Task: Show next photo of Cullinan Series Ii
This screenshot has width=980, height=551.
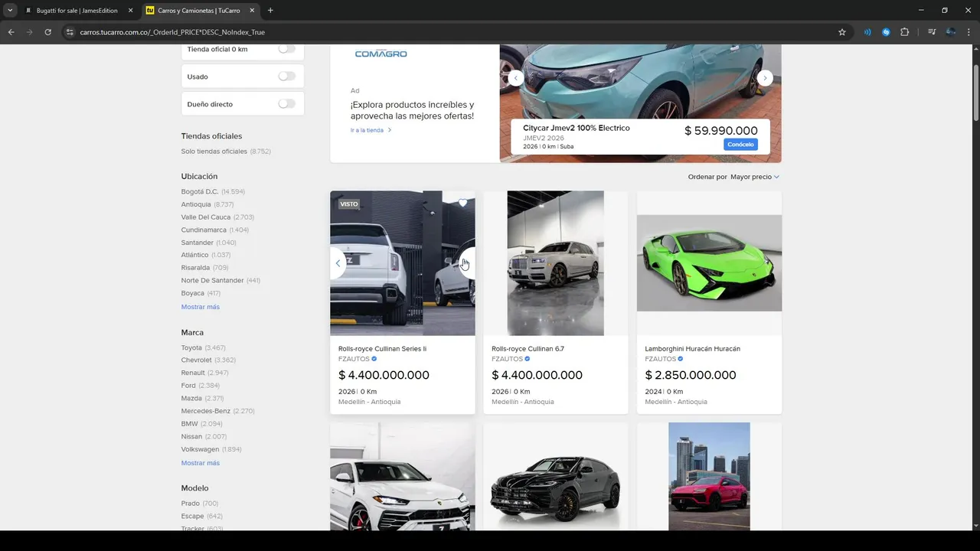Action: [x=465, y=262]
